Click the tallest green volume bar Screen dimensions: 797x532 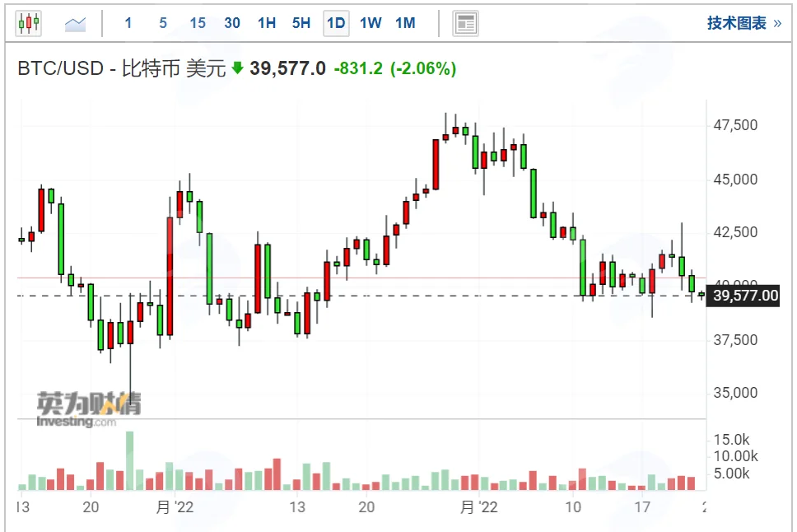point(129,461)
